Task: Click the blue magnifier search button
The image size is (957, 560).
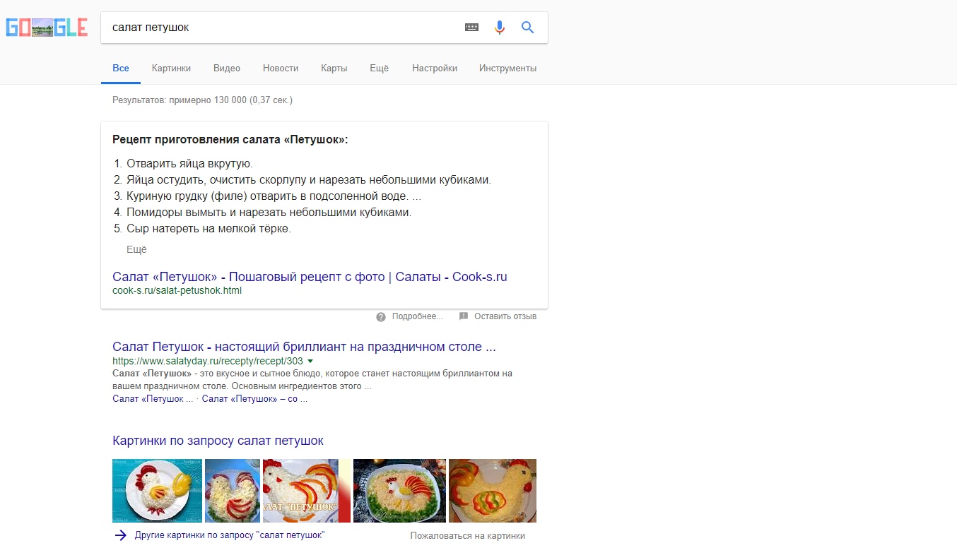Action: pos(527,28)
